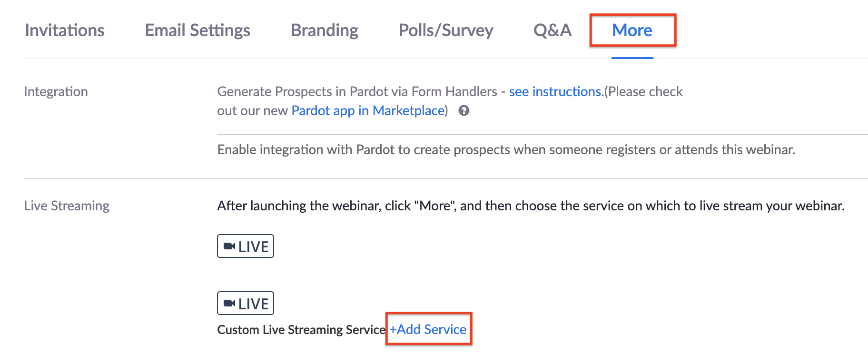Switch to the Email Settings tab
The height and width of the screenshot is (355, 868).
[x=197, y=30]
